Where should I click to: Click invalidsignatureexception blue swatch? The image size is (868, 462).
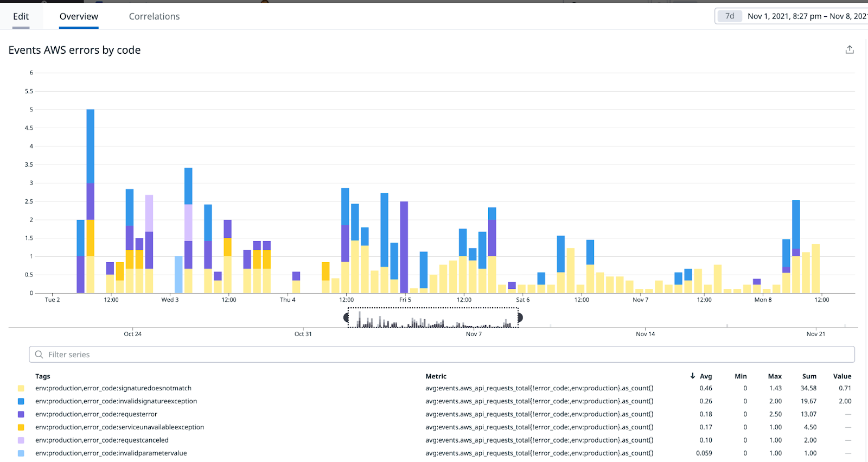click(21, 401)
